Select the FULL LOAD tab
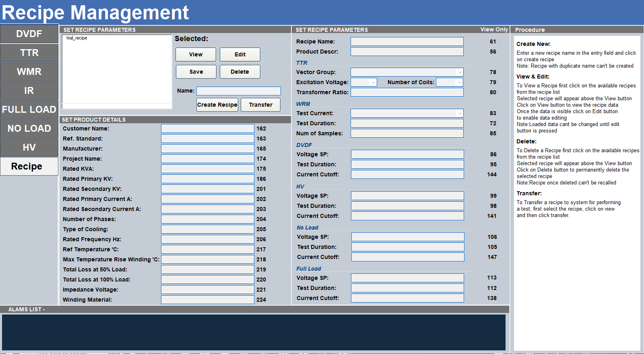644x354 pixels. [x=29, y=110]
